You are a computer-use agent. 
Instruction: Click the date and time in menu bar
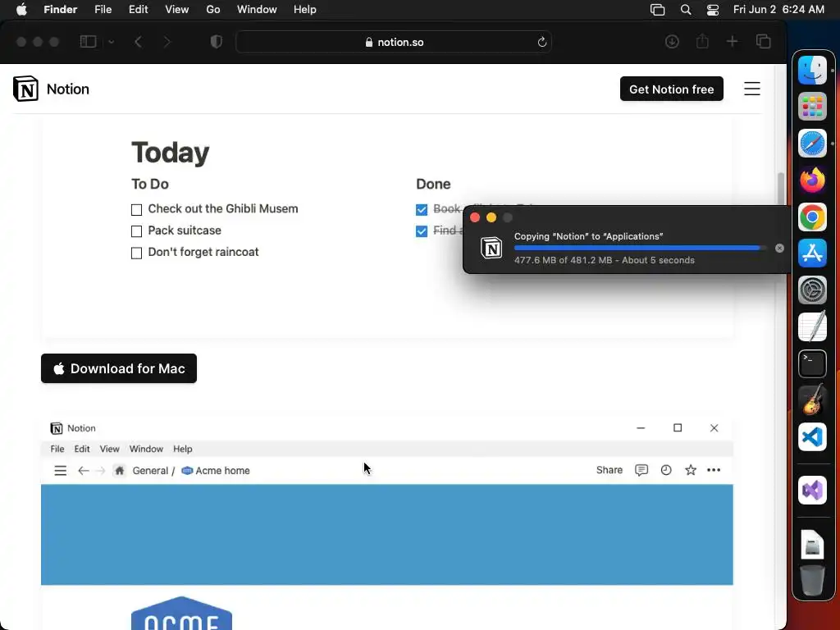(x=778, y=10)
